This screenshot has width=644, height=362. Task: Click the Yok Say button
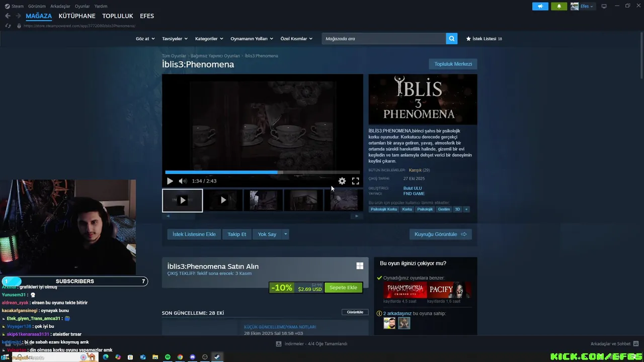(x=267, y=234)
